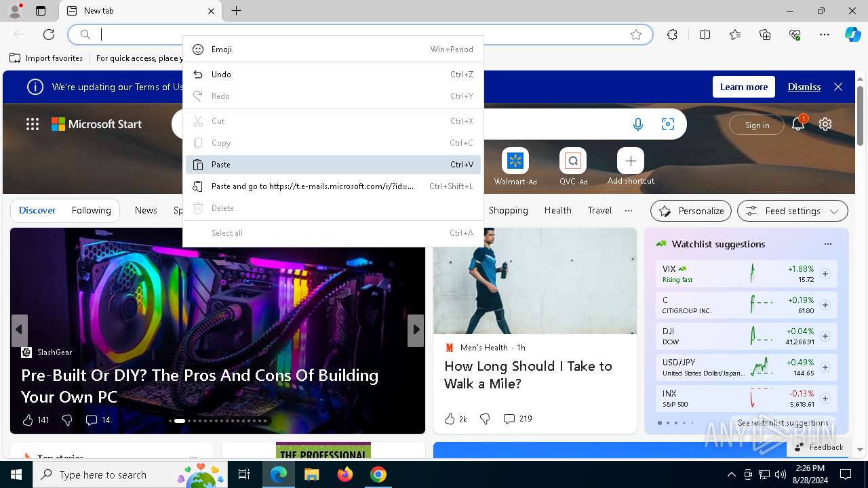
Task: Show more feed categories ellipsis
Action: (629, 211)
